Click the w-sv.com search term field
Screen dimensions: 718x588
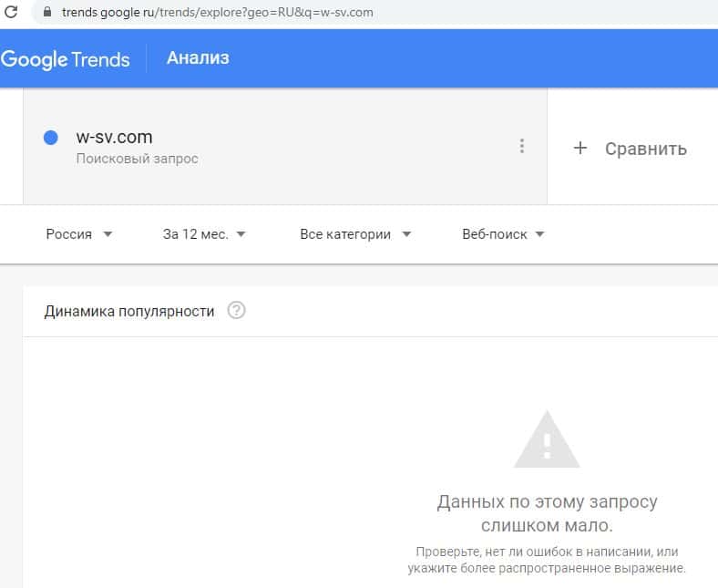click(115, 138)
